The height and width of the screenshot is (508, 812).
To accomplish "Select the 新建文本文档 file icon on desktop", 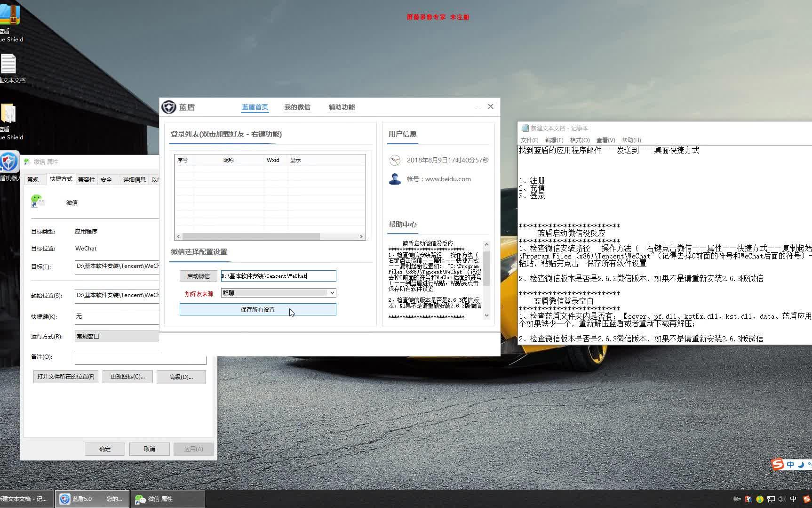I will click(8, 64).
